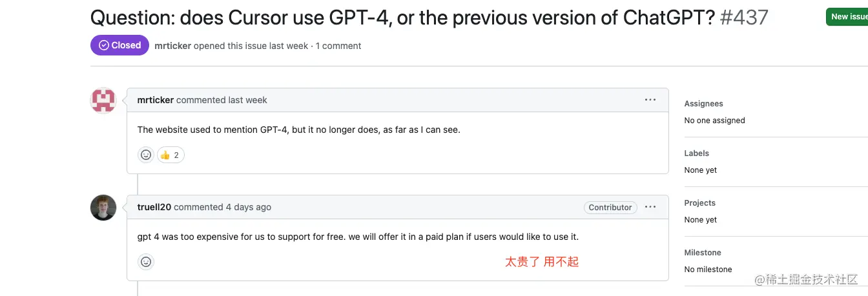Open mrticker username in first comment
This screenshot has height=296, width=868.
(155, 100)
